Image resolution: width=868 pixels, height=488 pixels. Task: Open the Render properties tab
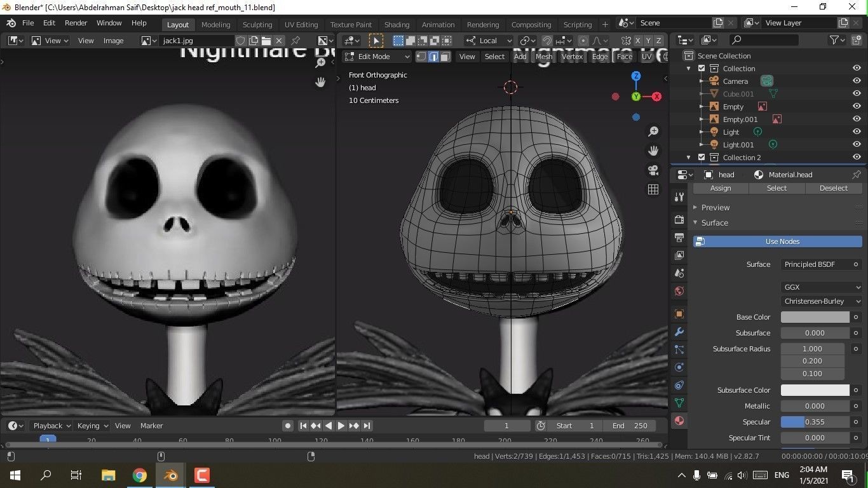679,219
